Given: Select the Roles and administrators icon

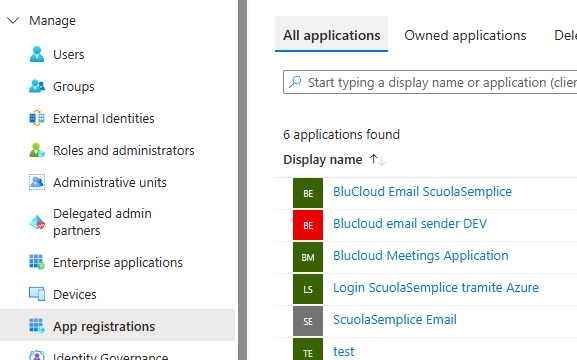Looking at the screenshot, I should (37, 150).
